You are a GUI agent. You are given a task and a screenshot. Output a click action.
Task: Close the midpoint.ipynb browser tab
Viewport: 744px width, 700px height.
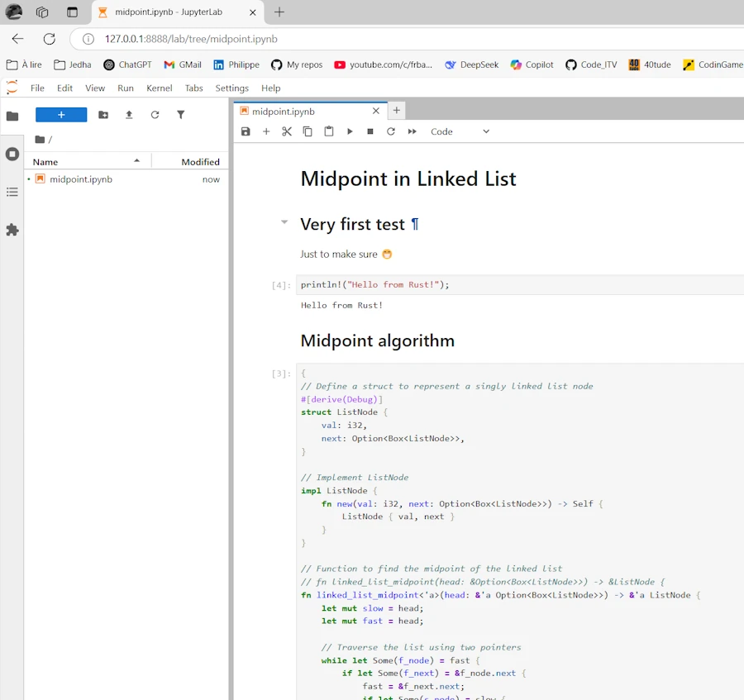coord(253,12)
